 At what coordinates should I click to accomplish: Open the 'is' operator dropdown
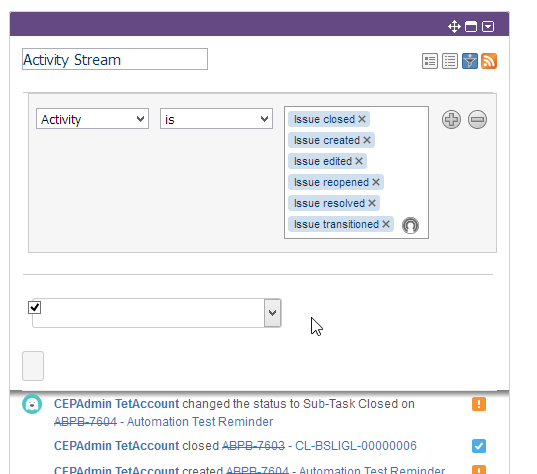coord(216,119)
